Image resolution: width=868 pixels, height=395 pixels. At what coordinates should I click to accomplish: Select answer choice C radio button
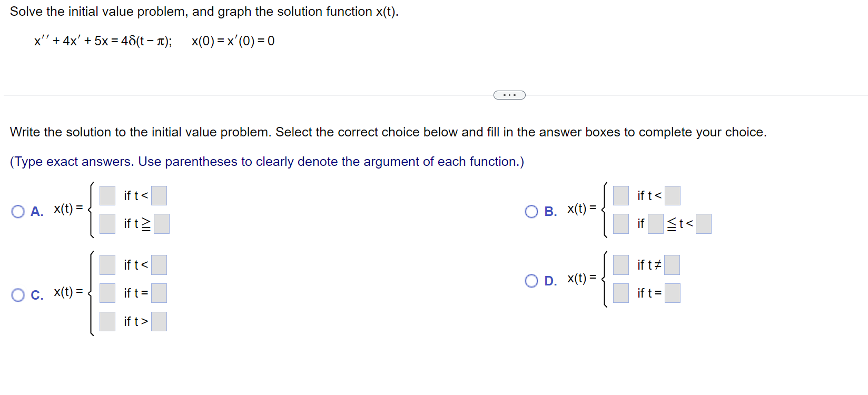18,295
